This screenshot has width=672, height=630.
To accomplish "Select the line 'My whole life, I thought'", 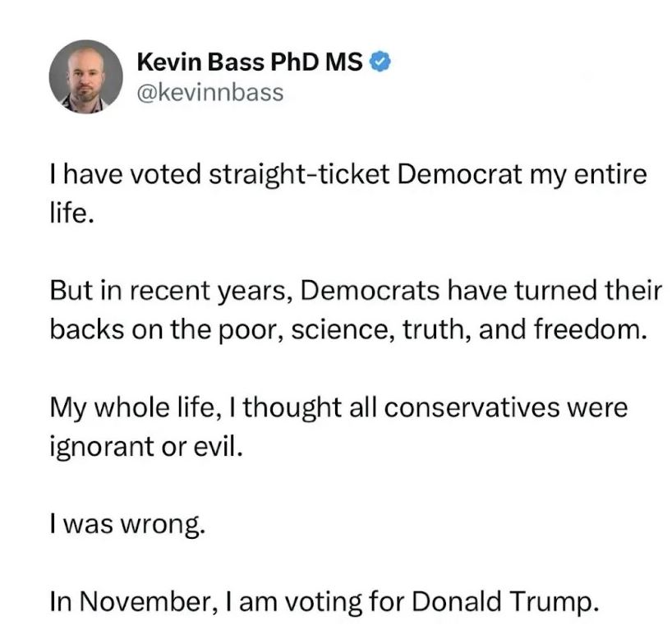I will (338, 407).
